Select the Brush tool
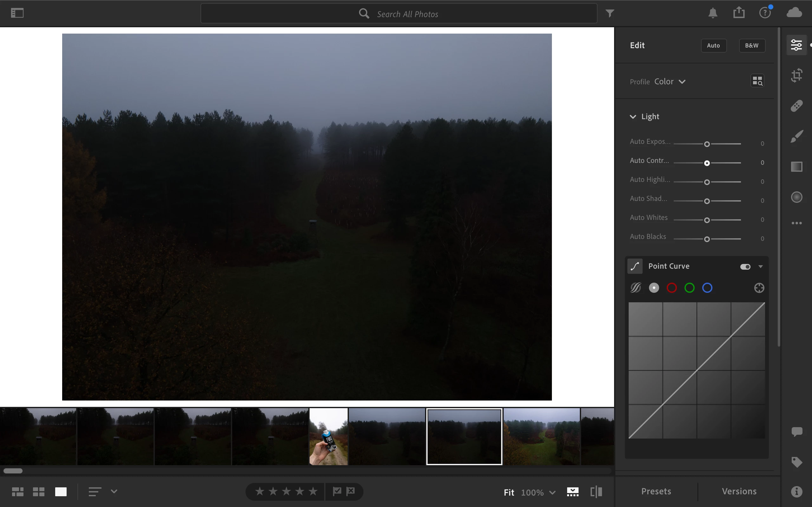812x507 pixels. (796, 136)
